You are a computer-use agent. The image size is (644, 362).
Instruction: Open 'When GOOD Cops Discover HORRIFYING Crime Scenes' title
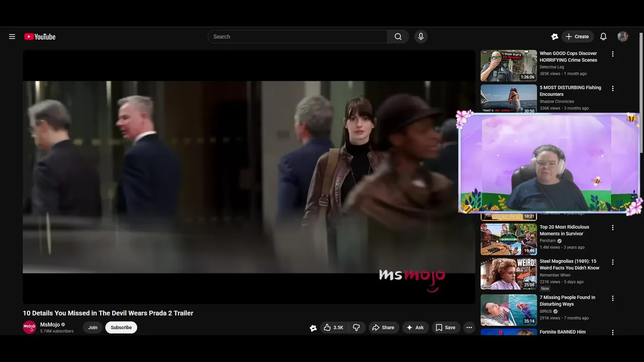(569, 57)
